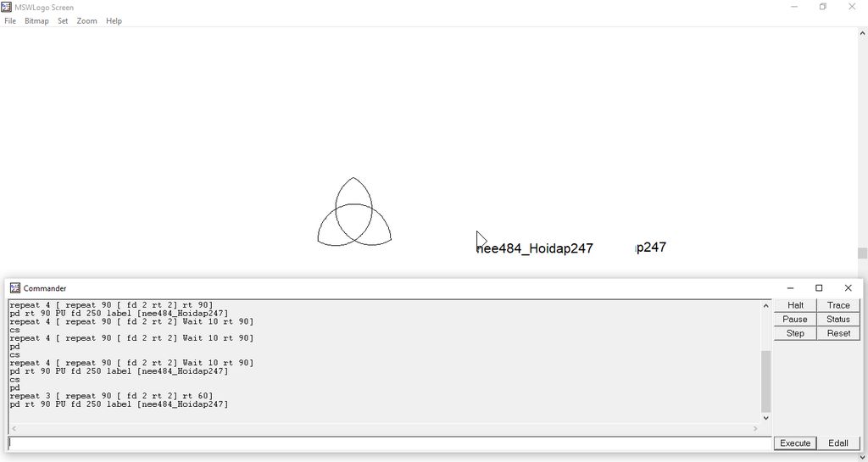Screen dimensions: 868x462
Task: Click the Commander history scroll up arrow
Action: tap(766, 305)
